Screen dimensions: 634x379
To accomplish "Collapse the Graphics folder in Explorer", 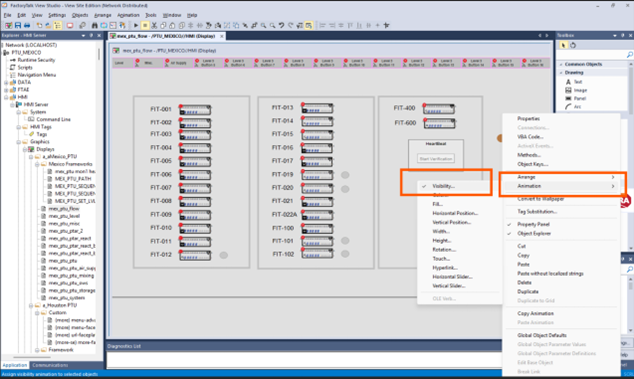I will 19,142.
